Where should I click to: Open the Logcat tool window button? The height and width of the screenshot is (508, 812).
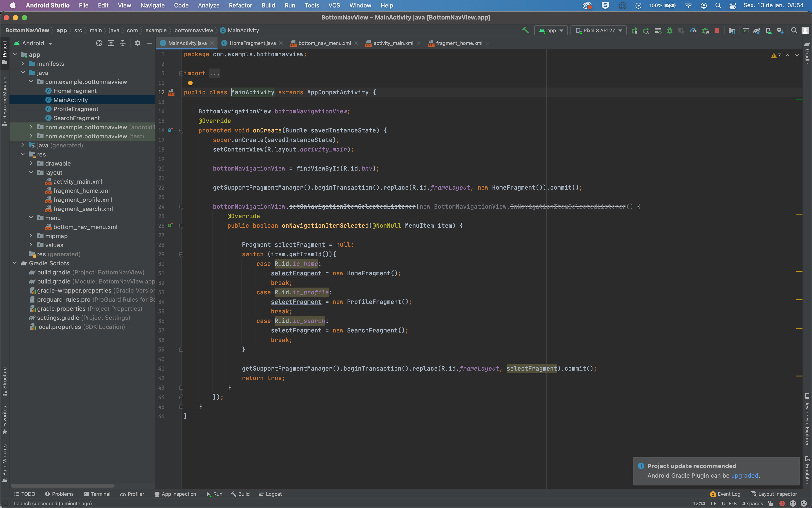click(x=270, y=494)
